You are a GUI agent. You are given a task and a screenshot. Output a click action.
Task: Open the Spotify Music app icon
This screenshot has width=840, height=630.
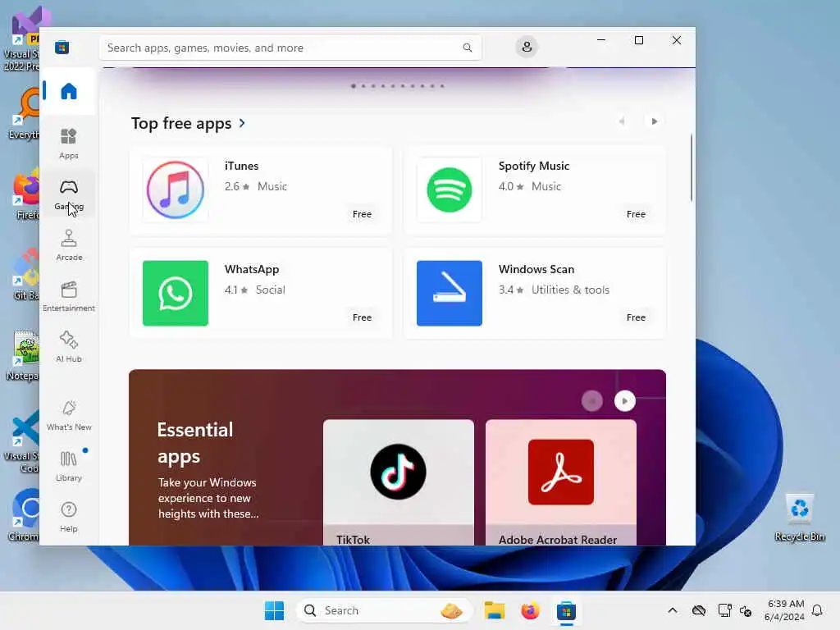pos(449,189)
